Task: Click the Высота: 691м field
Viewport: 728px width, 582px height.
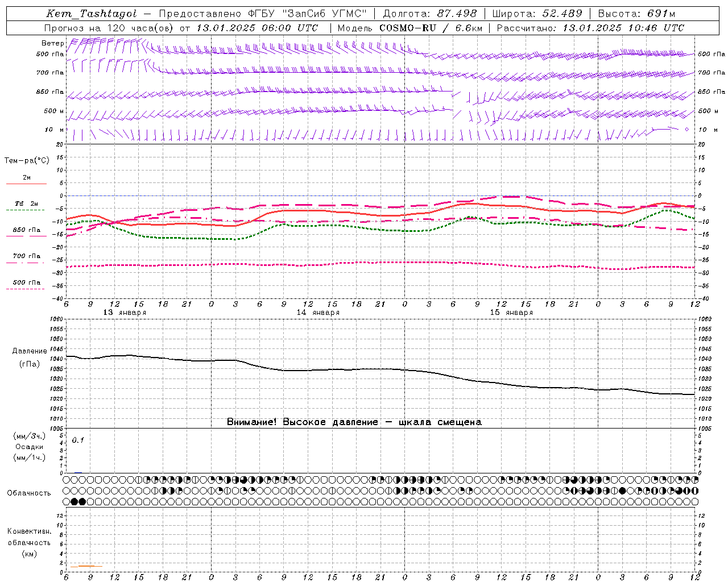Action: [x=636, y=14]
